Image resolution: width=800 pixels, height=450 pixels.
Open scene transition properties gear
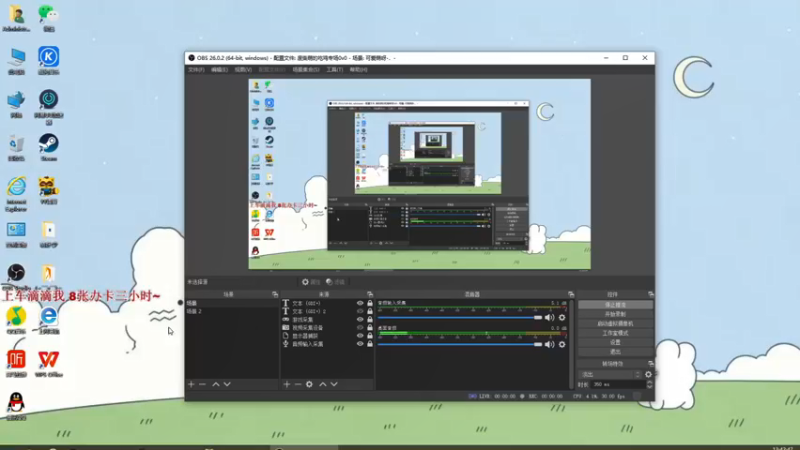648,374
